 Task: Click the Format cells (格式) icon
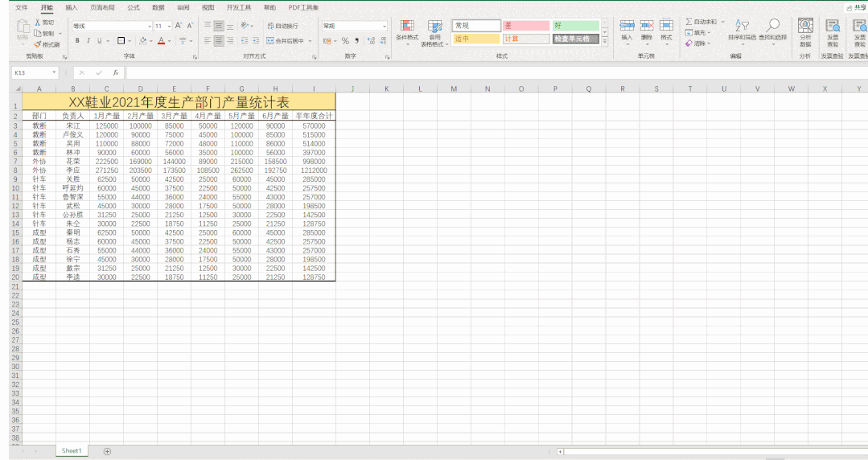pos(667,26)
